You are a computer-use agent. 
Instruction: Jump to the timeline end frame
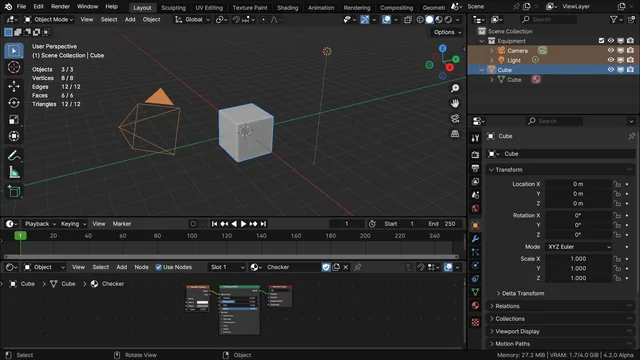pyautogui.click(x=263, y=224)
